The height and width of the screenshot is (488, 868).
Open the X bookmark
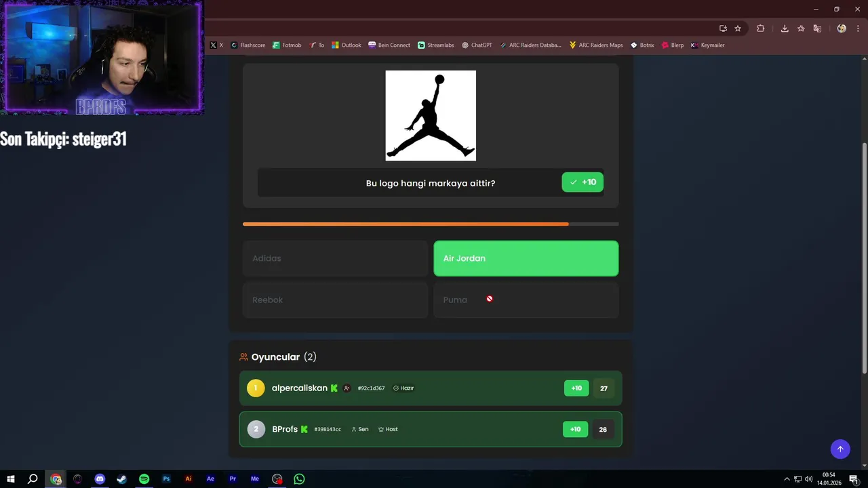pyautogui.click(x=216, y=45)
